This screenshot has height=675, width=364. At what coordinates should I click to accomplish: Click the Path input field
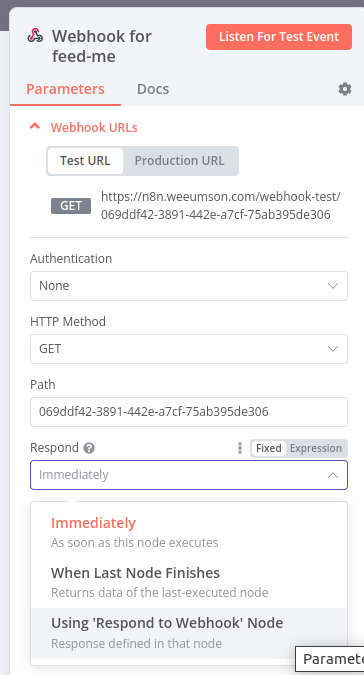point(189,412)
